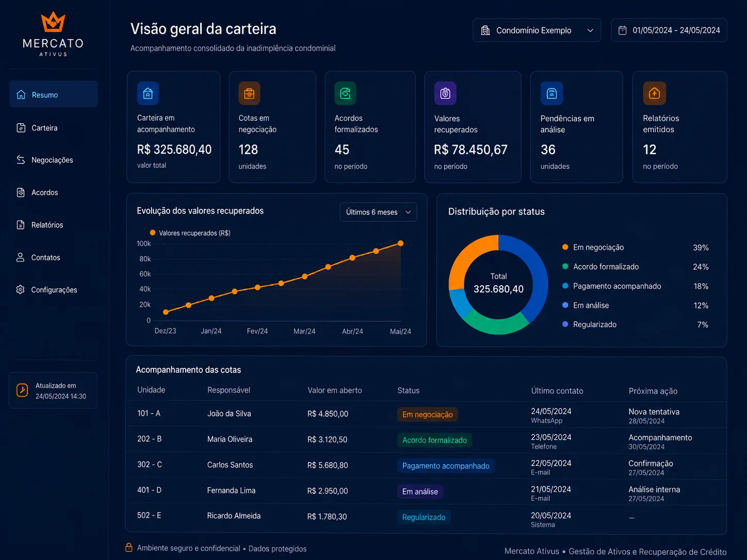
Task: Click the Dez/23 first data point
Action: pos(166,312)
